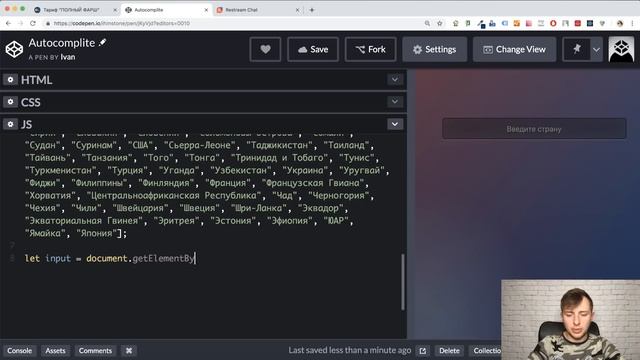The width and height of the screenshot is (640, 360).
Task: Click the red Opera-style O extension icon
Action: (553, 23)
